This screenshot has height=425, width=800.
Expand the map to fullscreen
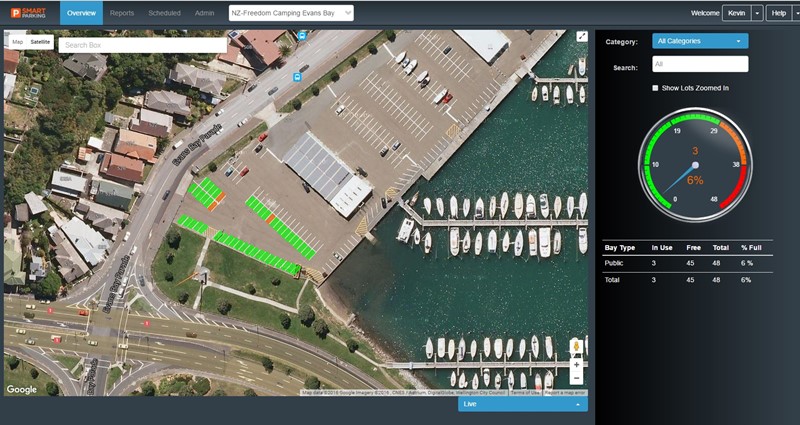(x=582, y=37)
